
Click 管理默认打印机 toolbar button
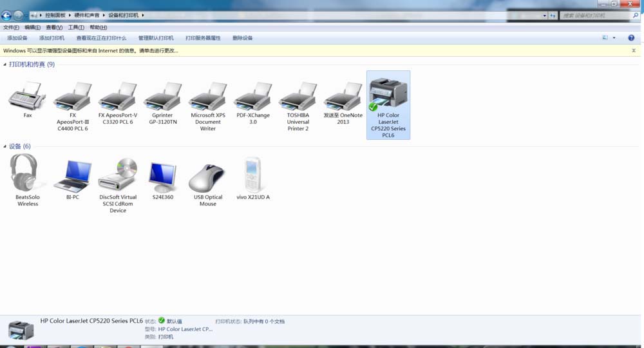click(x=156, y=38)
